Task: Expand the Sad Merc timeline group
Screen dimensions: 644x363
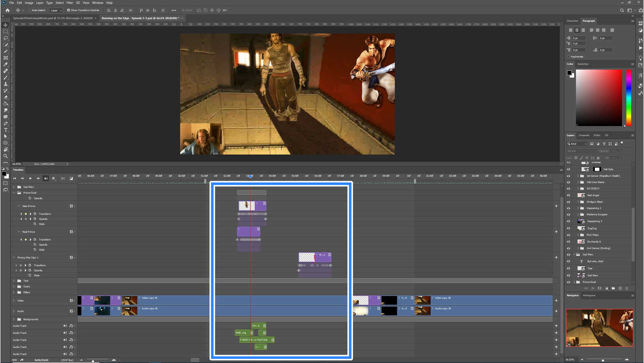Action: [14, 187]
